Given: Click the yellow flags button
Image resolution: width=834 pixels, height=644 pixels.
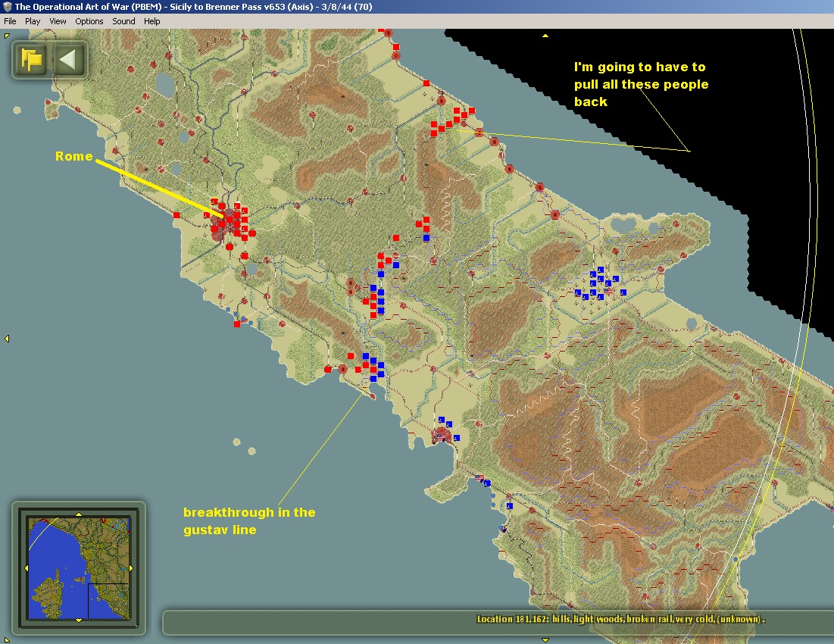Looking at the screenshot, I should point(31,60).
